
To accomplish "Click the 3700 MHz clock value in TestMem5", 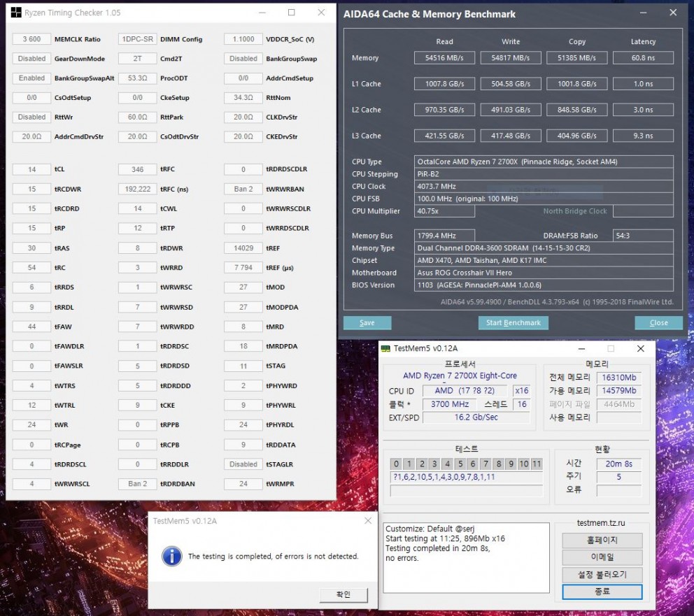I will 449,404.
